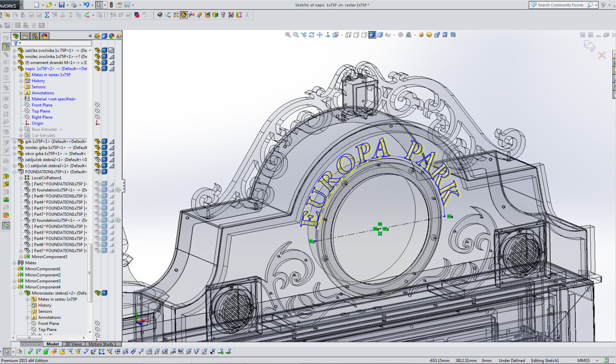
Task: Click the Zoom to Fit magnifier icon
Action: pos(288,35)
